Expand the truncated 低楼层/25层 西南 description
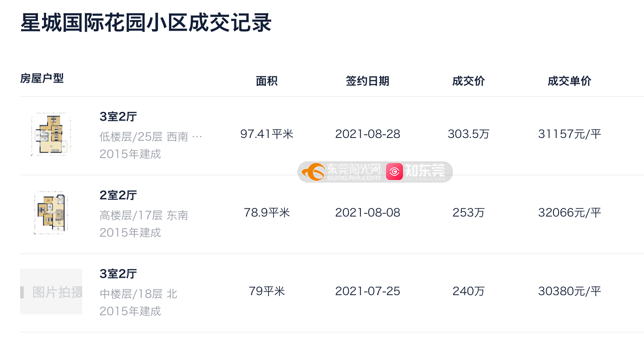The height and width of the screenshot is (350, 644). [x=197, y=137]
